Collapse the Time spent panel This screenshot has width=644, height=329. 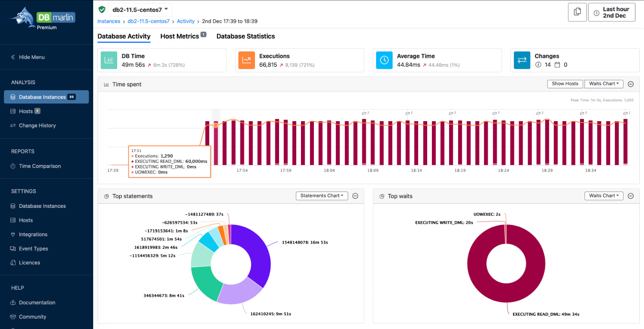(x=631, y=84)
